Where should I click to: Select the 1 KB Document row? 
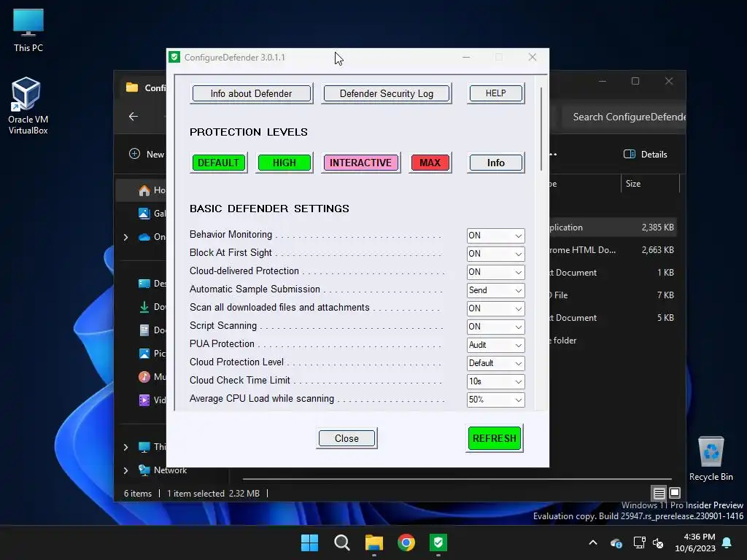(613, 273)
